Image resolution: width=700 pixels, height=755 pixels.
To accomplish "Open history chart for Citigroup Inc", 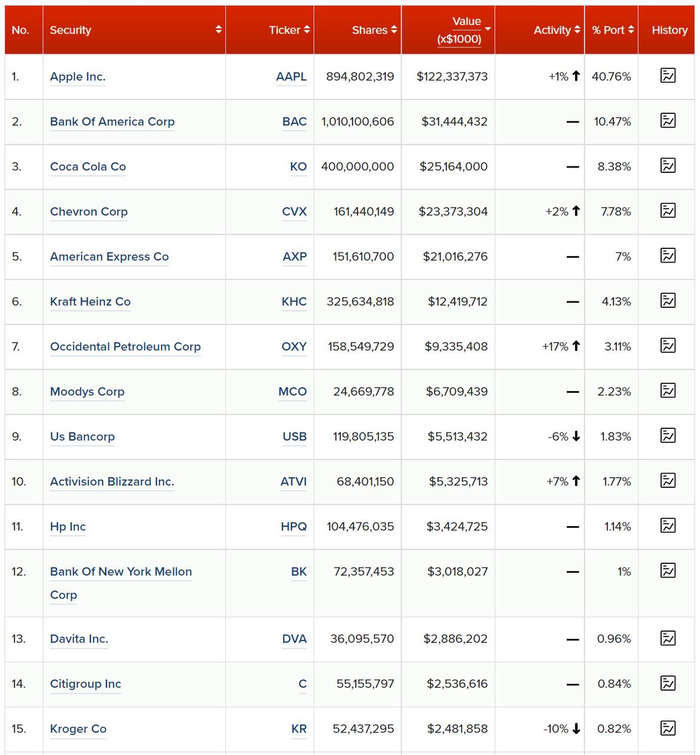I will [668, 683].
